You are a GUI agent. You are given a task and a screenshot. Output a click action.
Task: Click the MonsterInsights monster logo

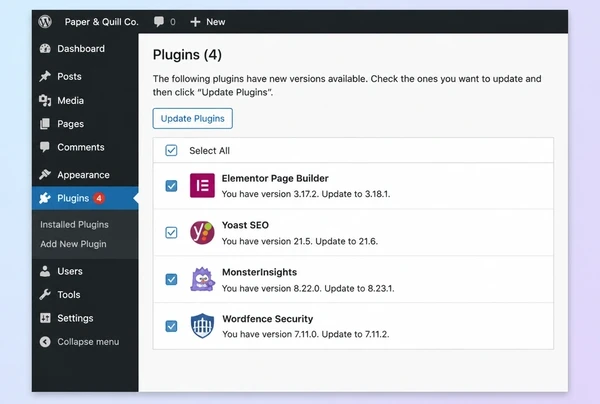click(x=202, y=279)
